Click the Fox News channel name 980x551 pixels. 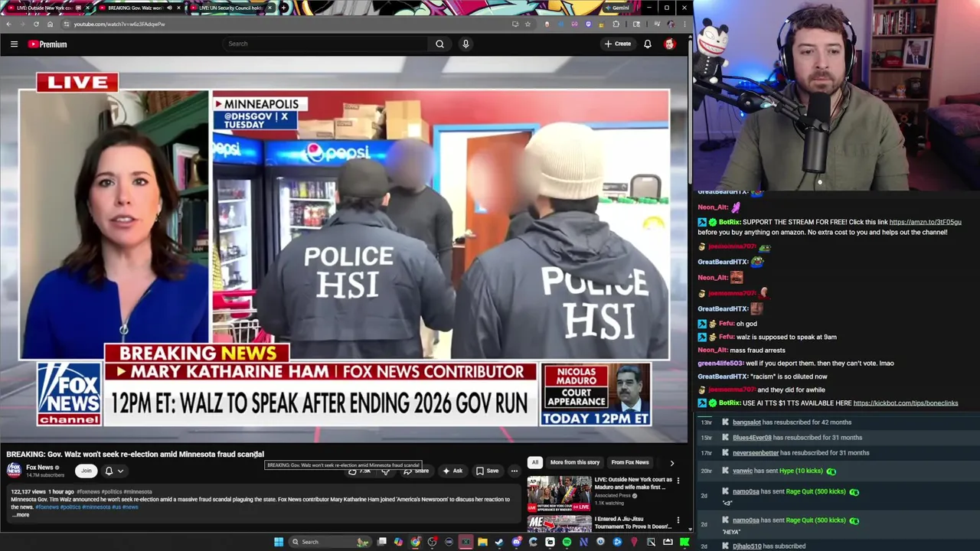[x=40, y=468]
